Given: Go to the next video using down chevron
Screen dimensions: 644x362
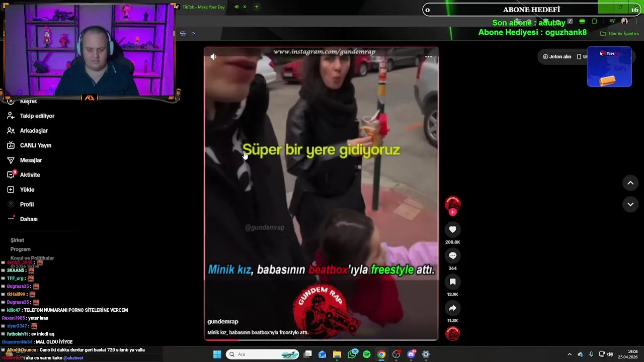Looking at the screenshot, I should (630, 204).
